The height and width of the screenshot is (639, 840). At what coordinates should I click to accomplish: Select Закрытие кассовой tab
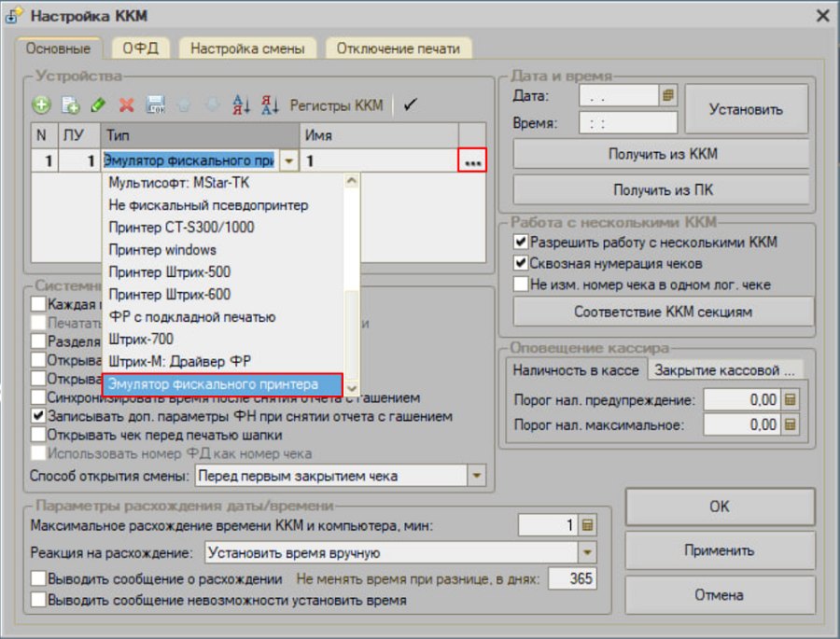click(725, 370)
